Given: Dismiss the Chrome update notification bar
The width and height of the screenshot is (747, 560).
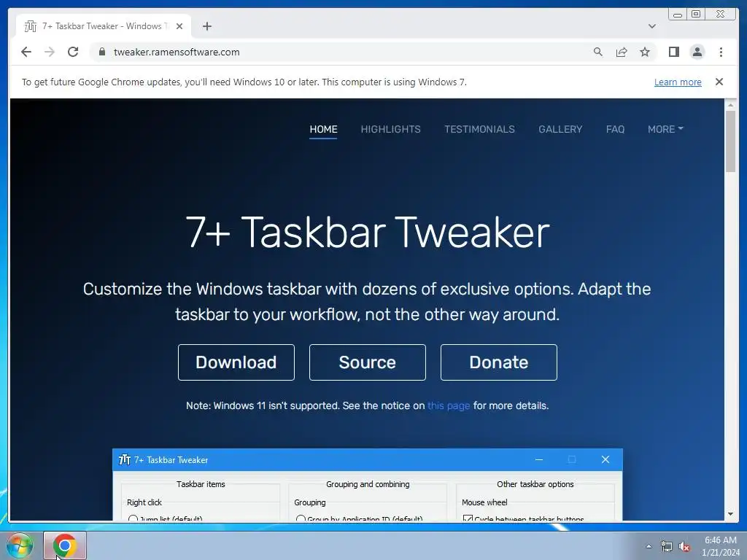Looking at the screenshot, I should tap(719, 82).
